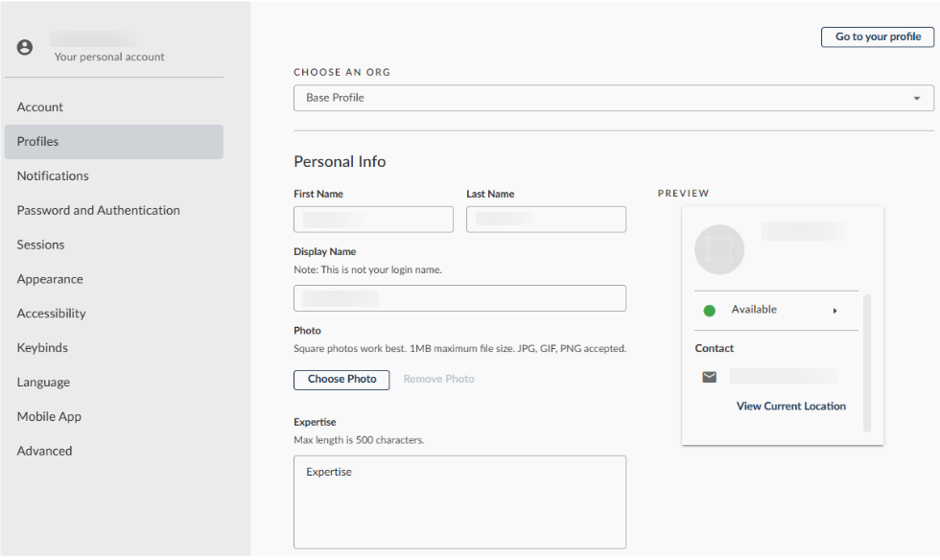The height and width of the screenshot is (560, 940).
Task: Click the Last Name input field
Action: click(x=546, y=219)
